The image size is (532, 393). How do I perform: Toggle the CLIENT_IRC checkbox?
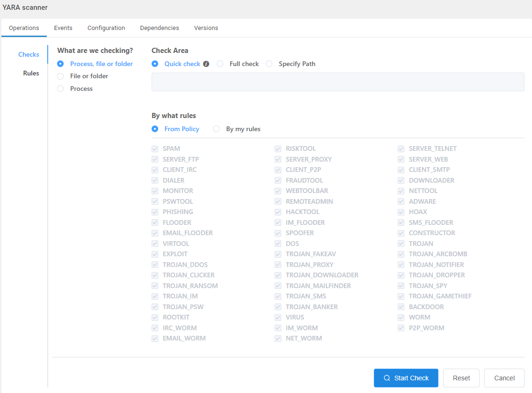pos(155,170)
